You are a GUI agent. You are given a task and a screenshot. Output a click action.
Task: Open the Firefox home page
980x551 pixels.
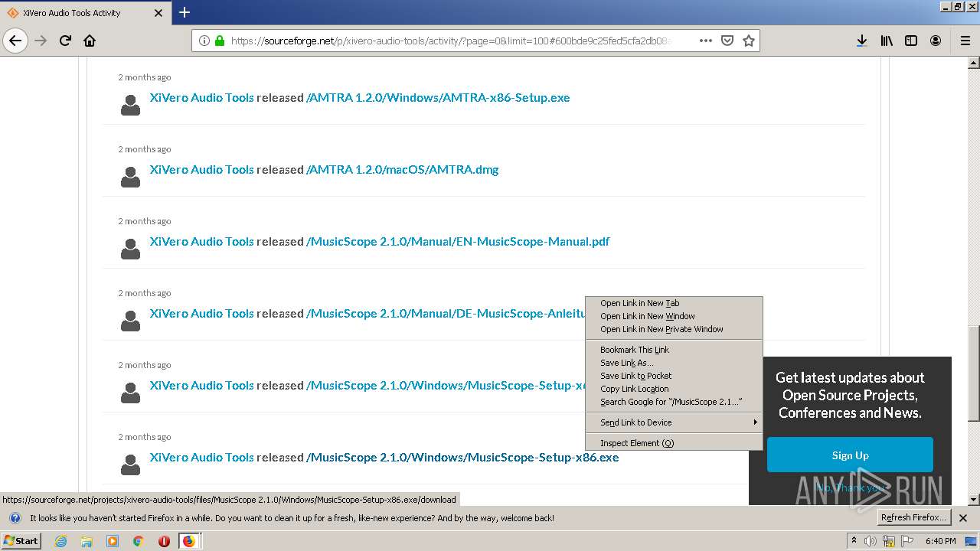(90, 41)
